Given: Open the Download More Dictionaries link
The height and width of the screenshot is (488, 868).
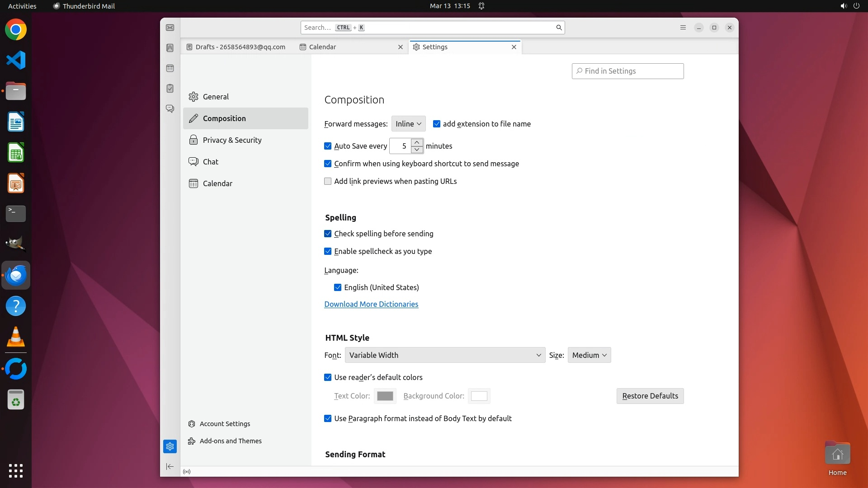Looking at the screenshot, I should pos(371,305).
